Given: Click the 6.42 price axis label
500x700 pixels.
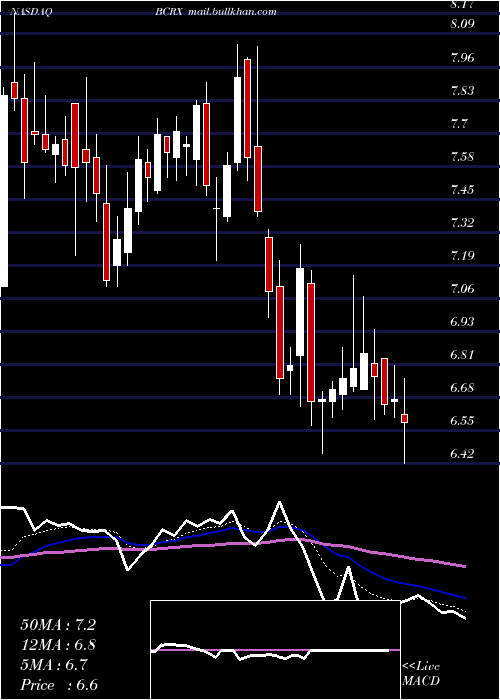Looking at the screenshot, I should coord(464,454).
